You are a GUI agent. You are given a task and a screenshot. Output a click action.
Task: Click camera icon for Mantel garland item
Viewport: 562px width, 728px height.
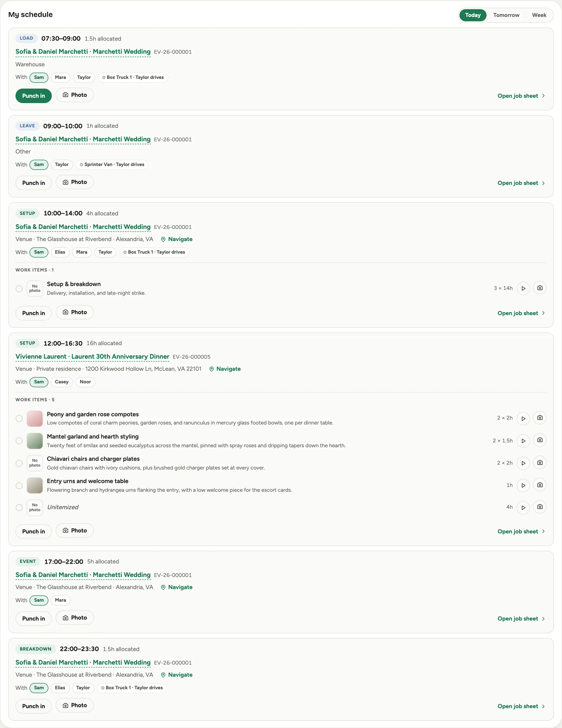click(540, 440)
